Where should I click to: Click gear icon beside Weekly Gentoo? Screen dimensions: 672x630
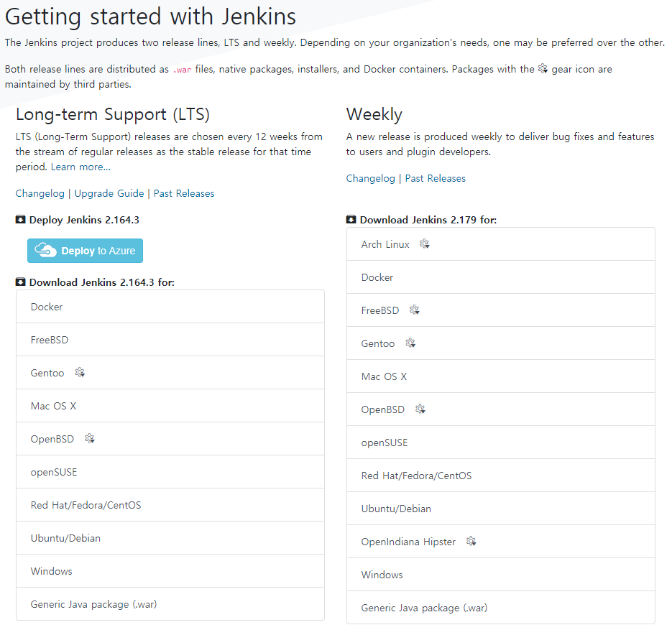(410, 343)
